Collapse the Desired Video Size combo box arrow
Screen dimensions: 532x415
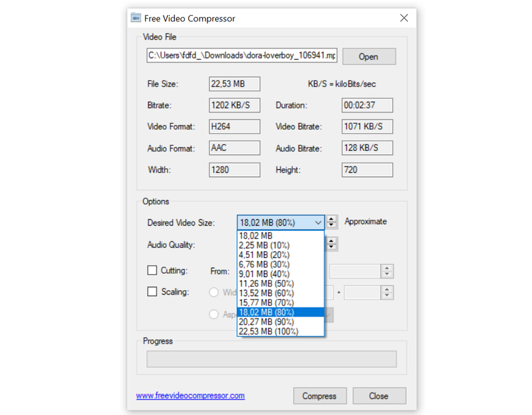[318, 223]
